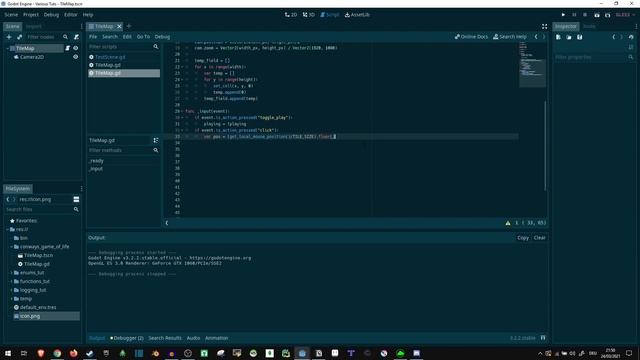Open the script editor File menu
The width and height of the screenshot is (640, 360).
click(x=93, y=37)
